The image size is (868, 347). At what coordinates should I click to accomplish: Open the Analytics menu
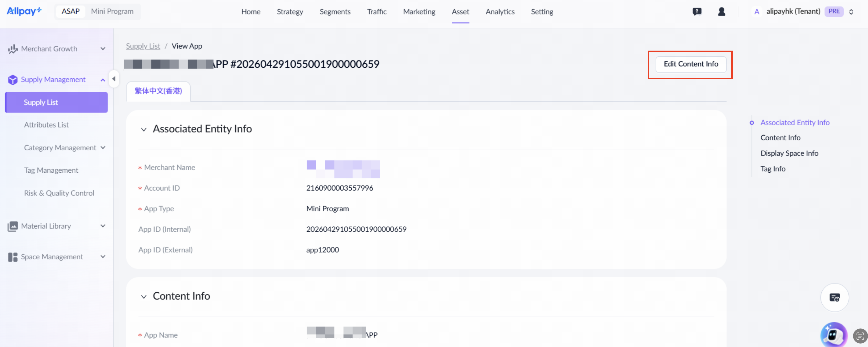pos(500,12)
